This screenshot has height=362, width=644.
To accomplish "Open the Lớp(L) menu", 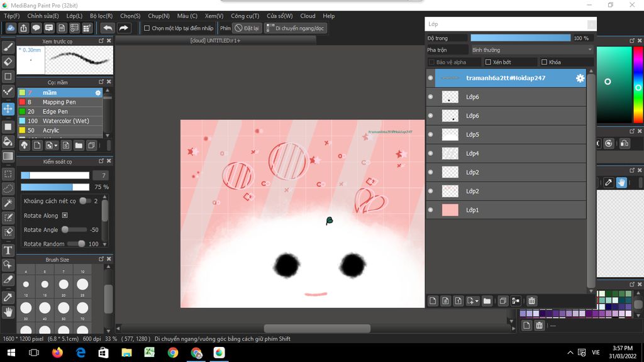I will click(x=74, y=16).
